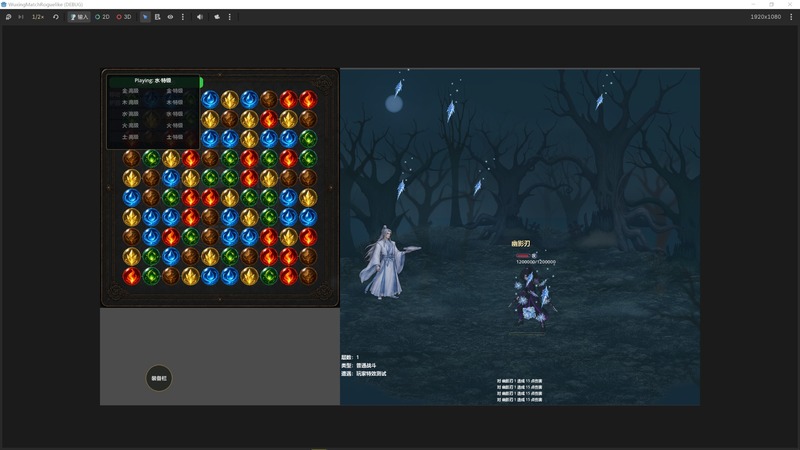Click the 1920x1080 resolution label
This screenshot has width=800, height=450.
(x=765, y=17)
